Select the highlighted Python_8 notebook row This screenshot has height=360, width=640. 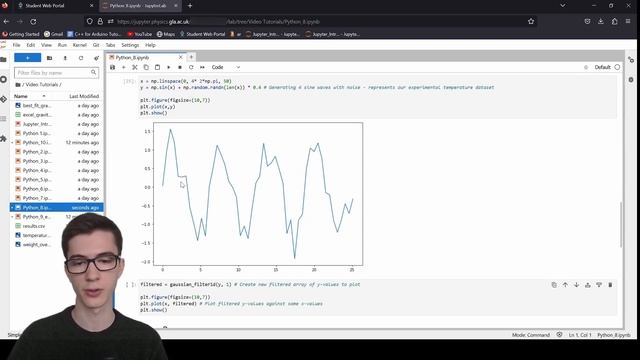(56, 208)
